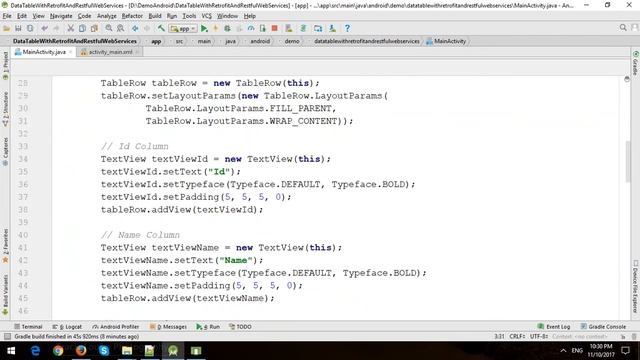
Task: Click the Make Project hammer icon
Action: [x=161, y=29]
